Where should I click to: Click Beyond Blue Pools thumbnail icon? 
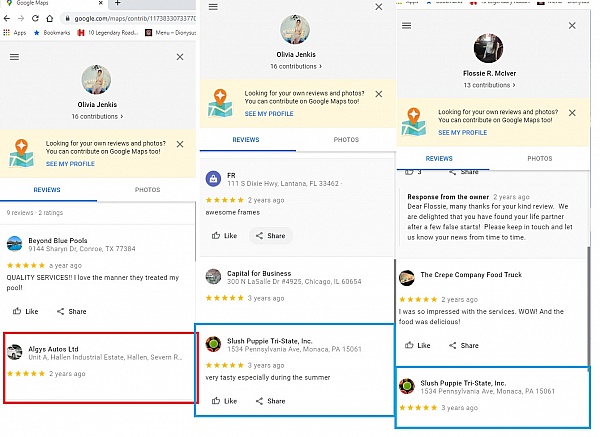[x=15, y=244]
